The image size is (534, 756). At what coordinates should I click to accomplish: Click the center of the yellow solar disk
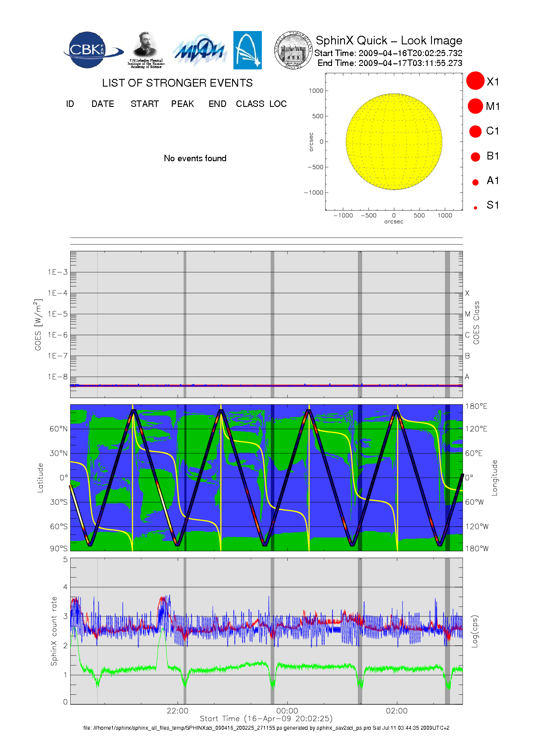click(394, 142)
